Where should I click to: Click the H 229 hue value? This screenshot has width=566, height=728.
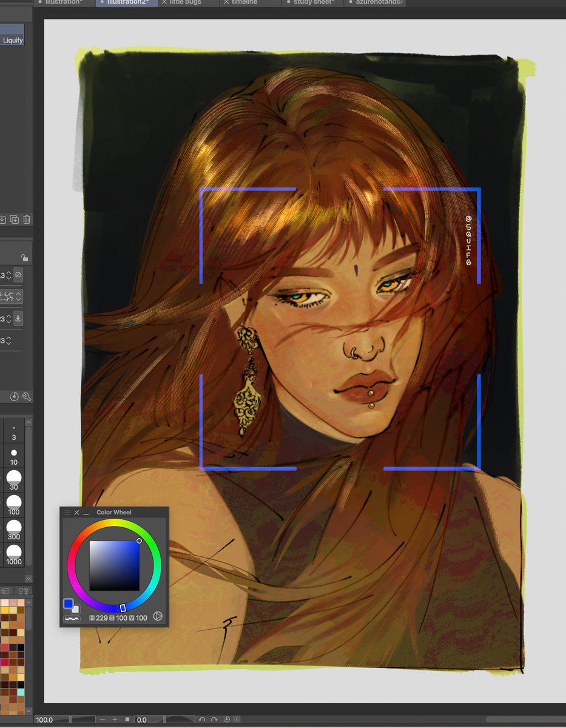click(x=97, y=618)
